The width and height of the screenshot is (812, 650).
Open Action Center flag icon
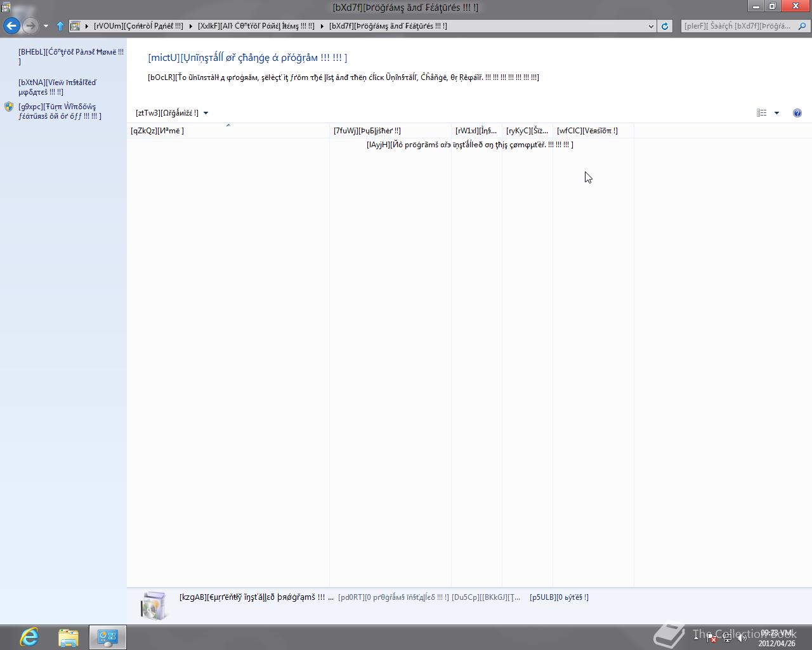click(712, 638)
